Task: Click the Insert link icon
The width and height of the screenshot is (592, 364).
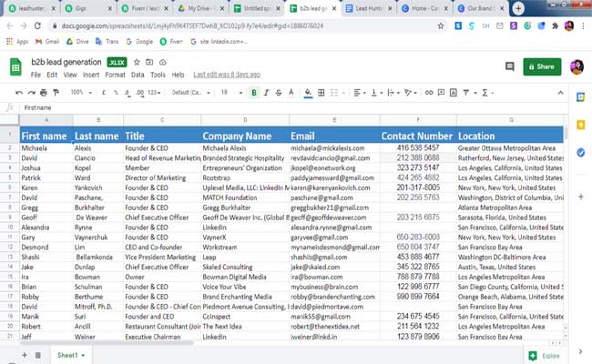Action: 429,93
